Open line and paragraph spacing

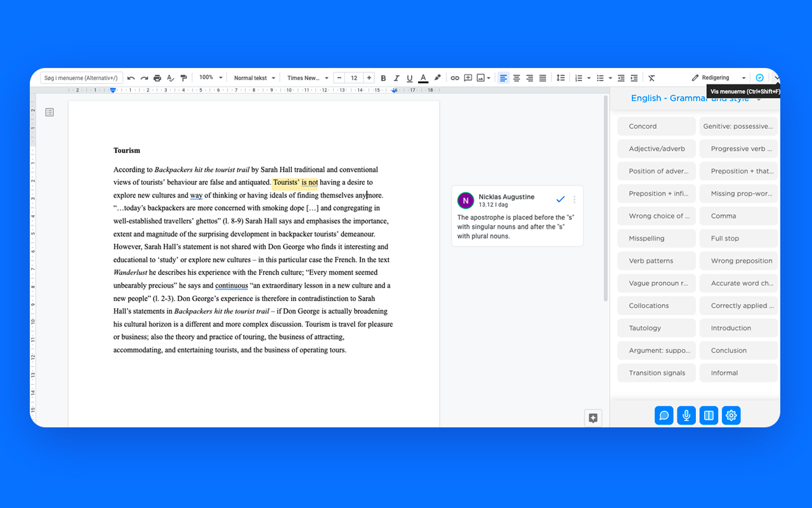point(561,78)
